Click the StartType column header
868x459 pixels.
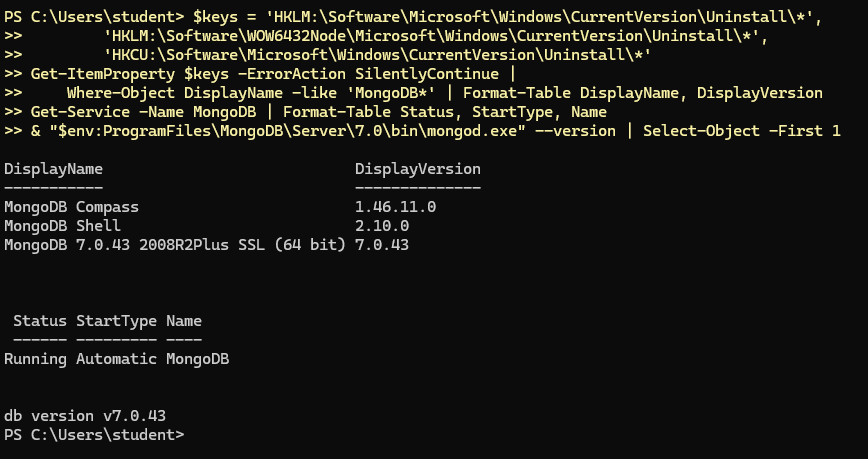tap(116, 321)
